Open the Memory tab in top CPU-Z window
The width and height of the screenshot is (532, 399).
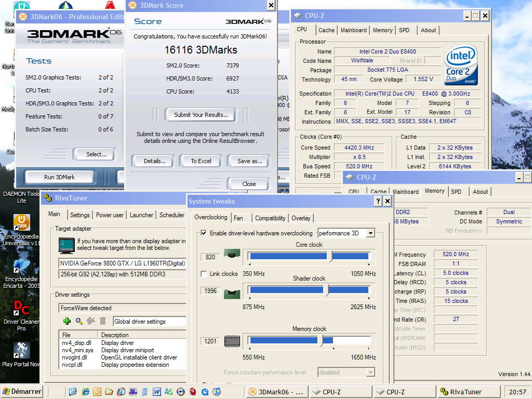click(x=383, y=30)
